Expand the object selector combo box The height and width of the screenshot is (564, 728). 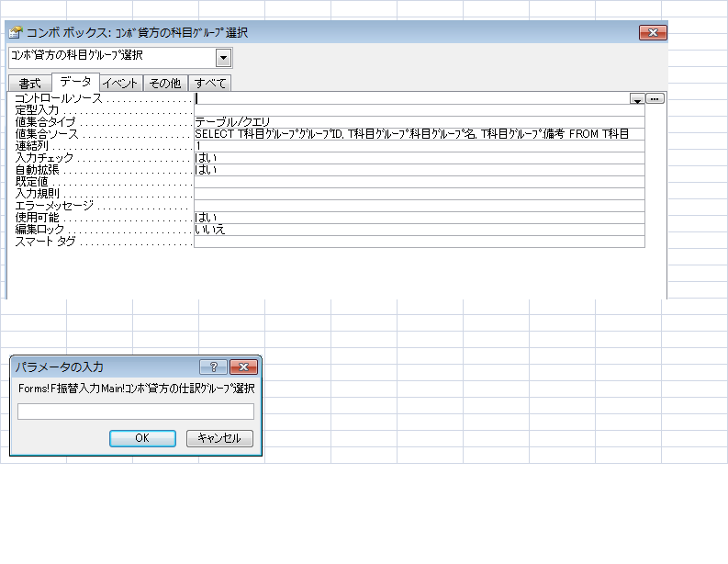pos(223,58)
